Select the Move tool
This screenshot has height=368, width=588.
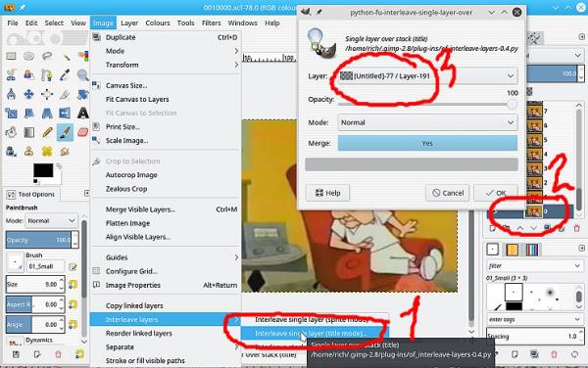pyautogui.click(x=28, y=94)
